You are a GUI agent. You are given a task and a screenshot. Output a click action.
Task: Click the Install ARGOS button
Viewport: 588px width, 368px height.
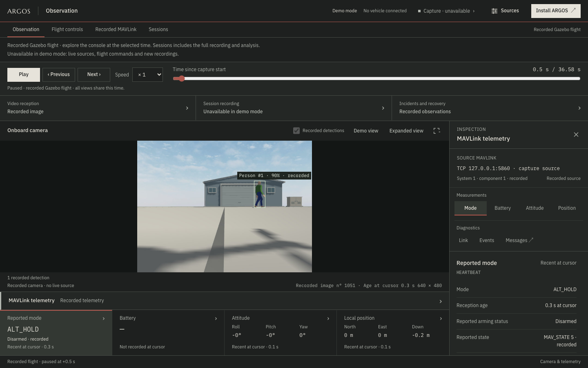tap(556, 11)
